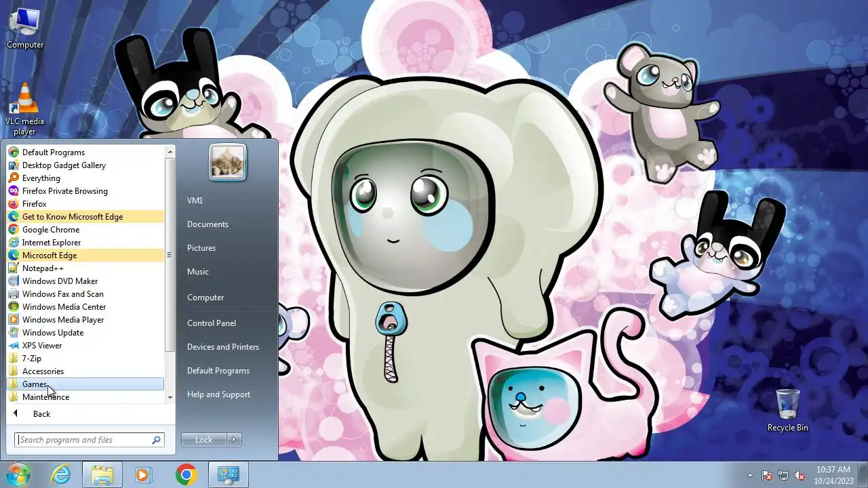Select the Recycle Bin desktop icon
868x488 pixels.
(787, 411)
